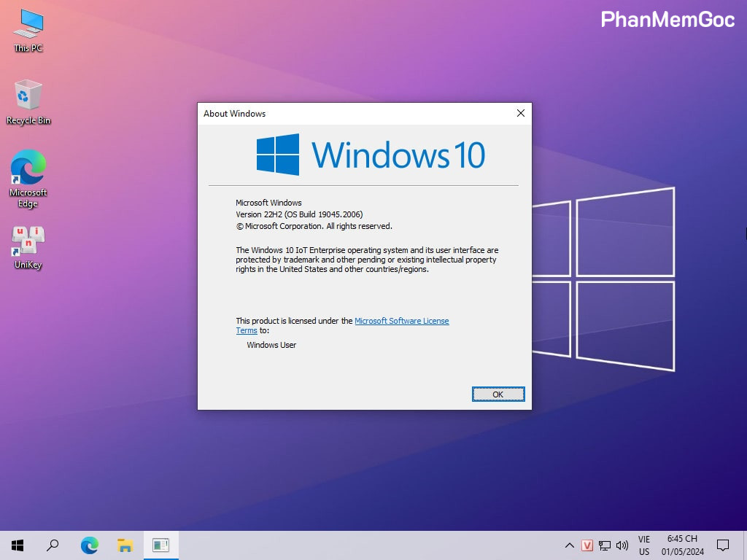The height and width of the screenshot is (560, 747).
Task: Select the This PC desktop icon
Action: tap(28, 29)
